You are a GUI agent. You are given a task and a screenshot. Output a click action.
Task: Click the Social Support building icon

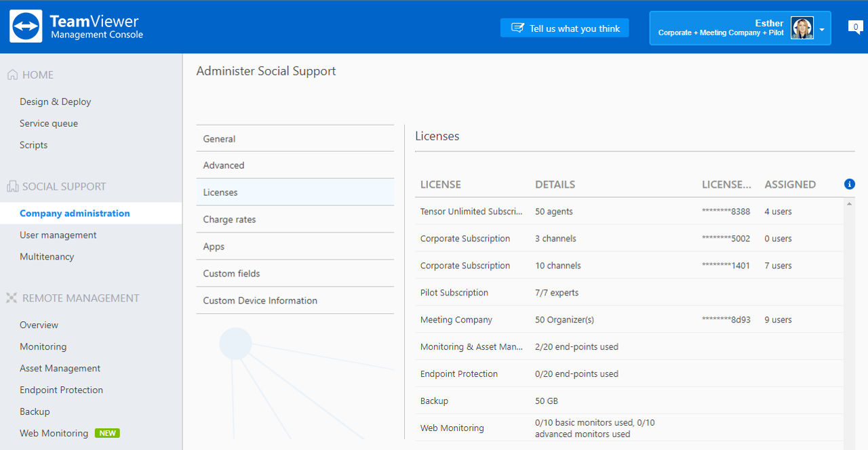(x=12, y=186)
